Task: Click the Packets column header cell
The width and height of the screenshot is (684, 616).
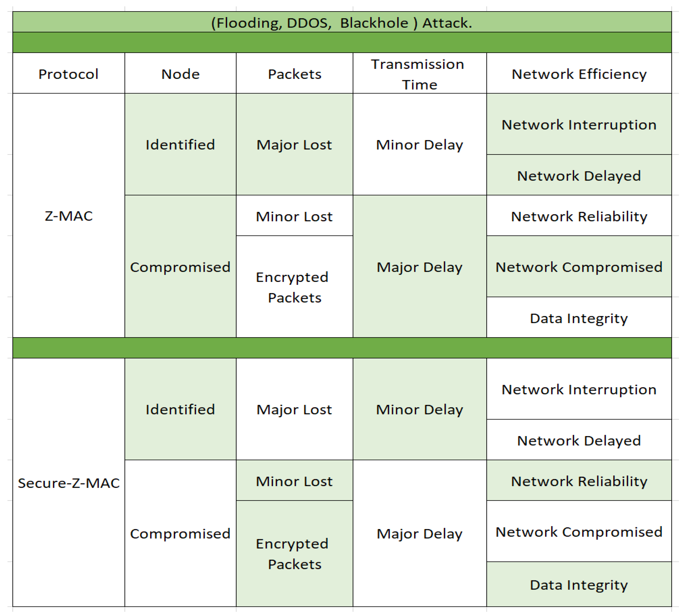Action: click(x=294, y=74)
